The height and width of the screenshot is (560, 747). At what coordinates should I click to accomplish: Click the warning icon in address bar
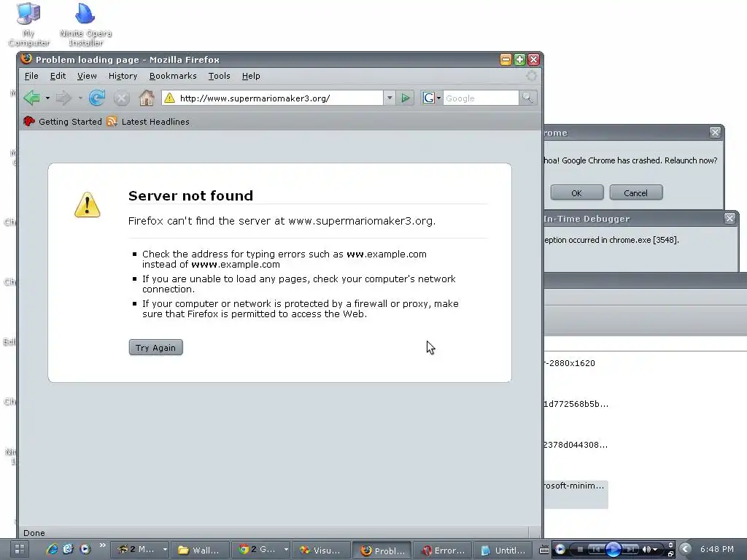(x=169, y=98)
